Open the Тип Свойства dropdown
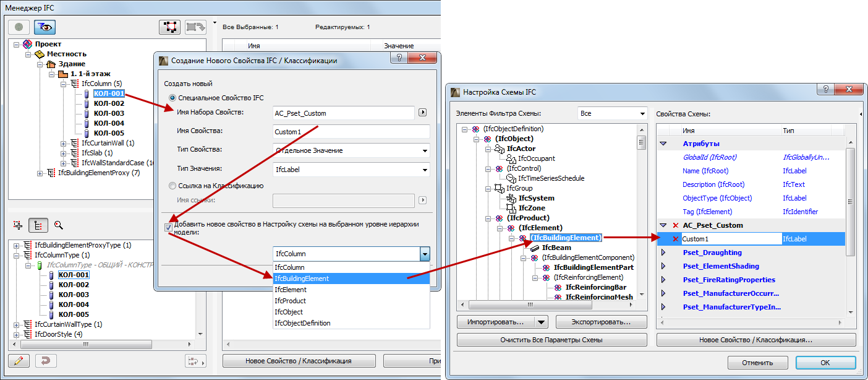The width and height of the screenshot is (868, 380). coord(351,150)
